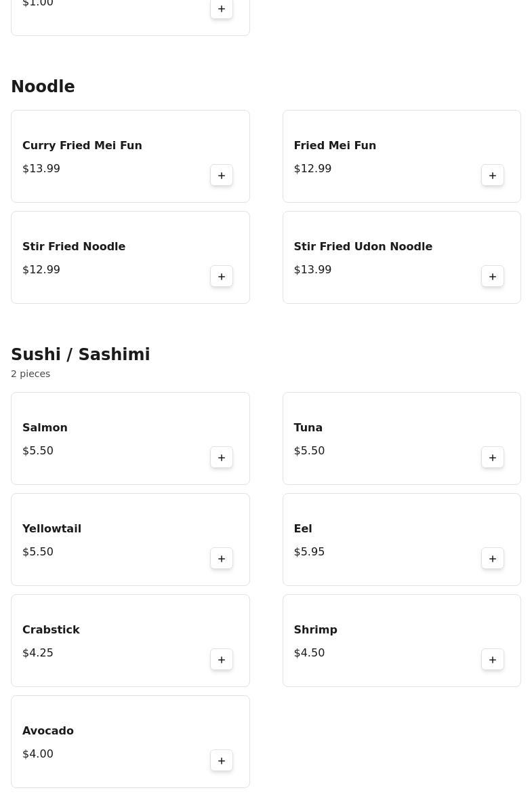Click the Sushi / Sashimi section heading

pos(81,355)
